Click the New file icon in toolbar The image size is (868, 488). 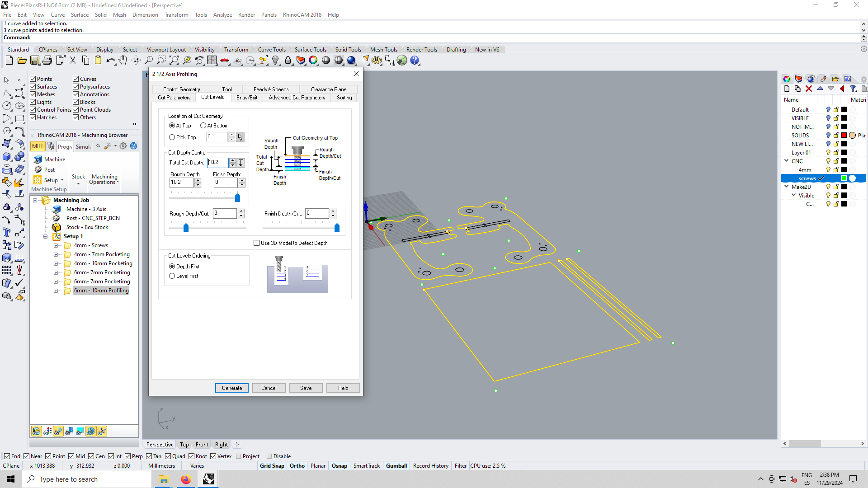[9, 60]
